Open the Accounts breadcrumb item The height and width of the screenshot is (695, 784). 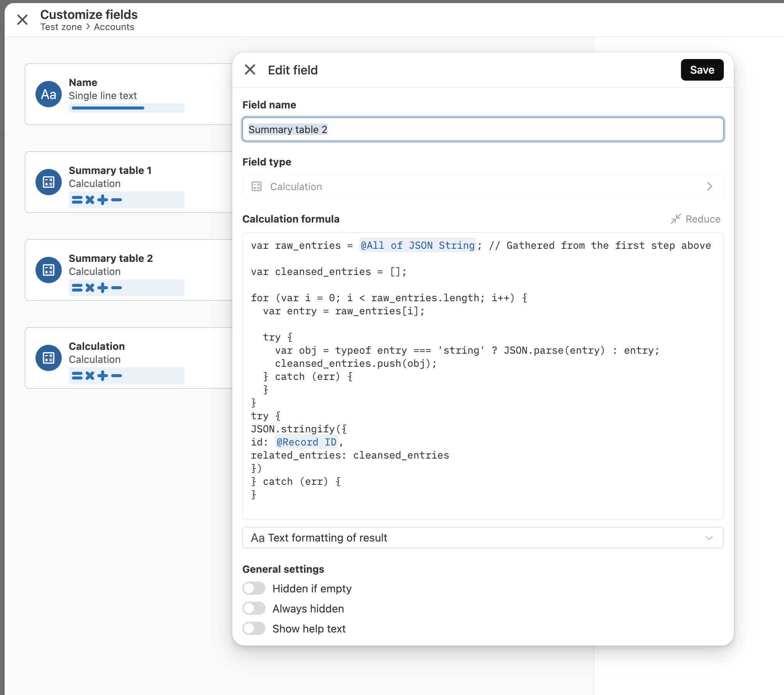click(x=114, y=27)
